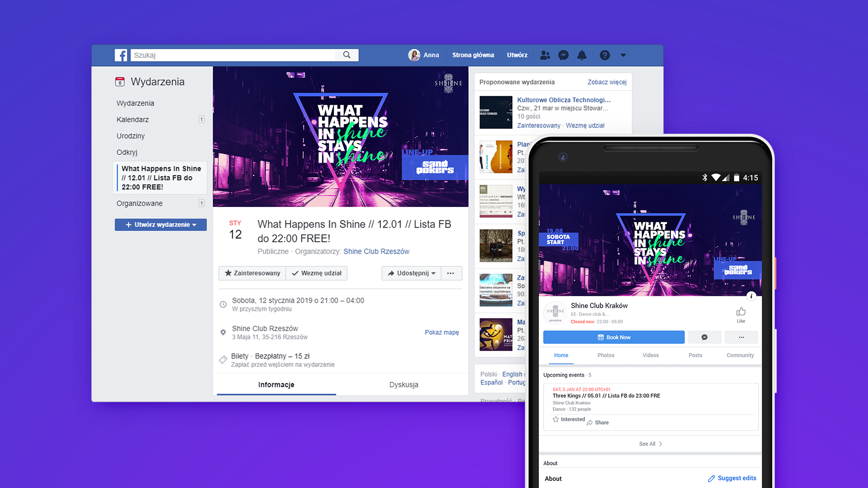
Task: Open Kulturowe Oblicza event thumbnail
Action: click(496, 112)
